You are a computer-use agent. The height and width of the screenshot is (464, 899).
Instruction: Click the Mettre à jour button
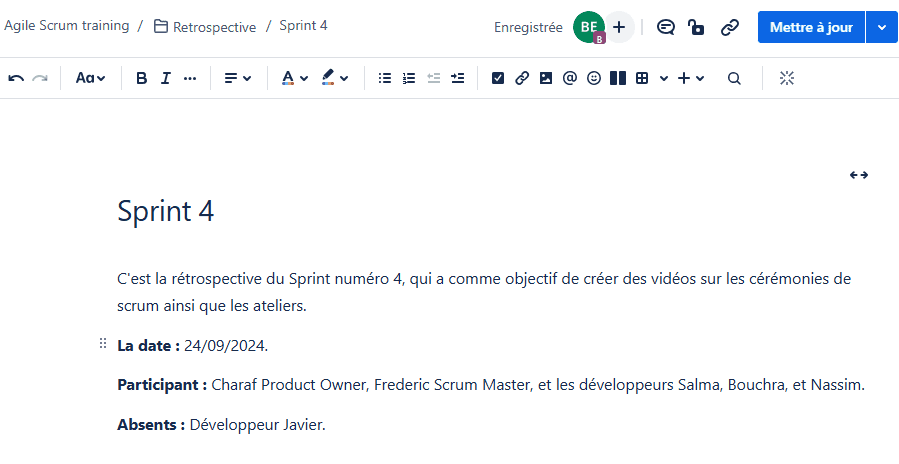coord(811,27)
